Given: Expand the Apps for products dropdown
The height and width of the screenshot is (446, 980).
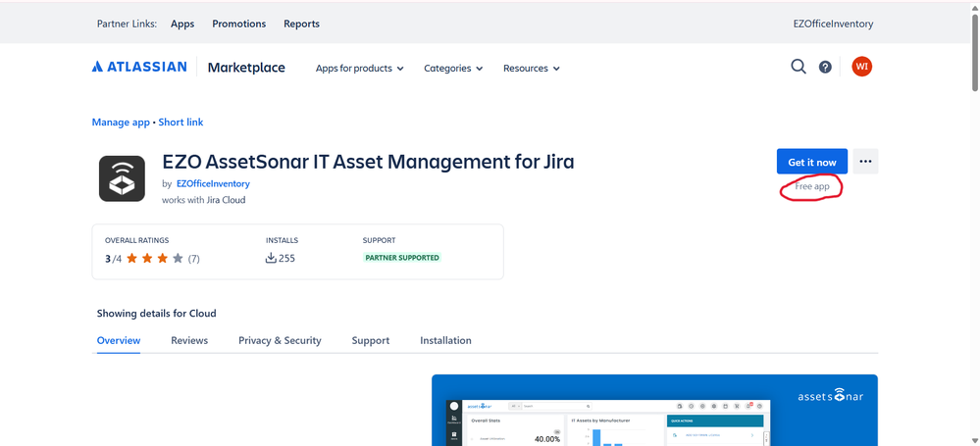Looking at the screenshot, I should click(x=359, y=68).
